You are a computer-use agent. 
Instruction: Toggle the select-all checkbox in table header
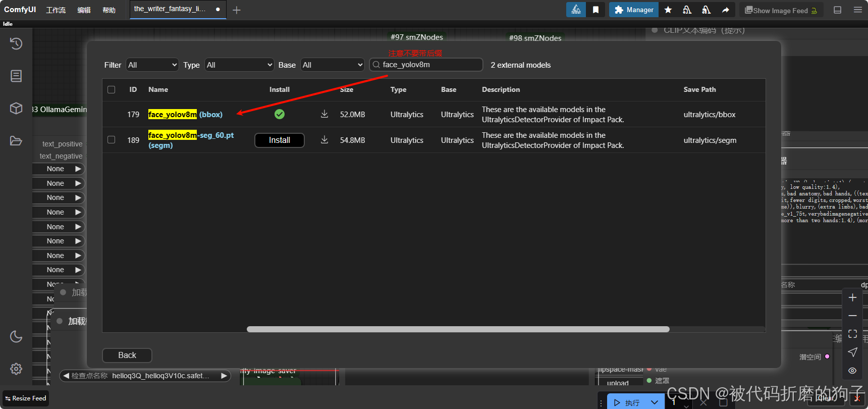[x=112, y=89]
